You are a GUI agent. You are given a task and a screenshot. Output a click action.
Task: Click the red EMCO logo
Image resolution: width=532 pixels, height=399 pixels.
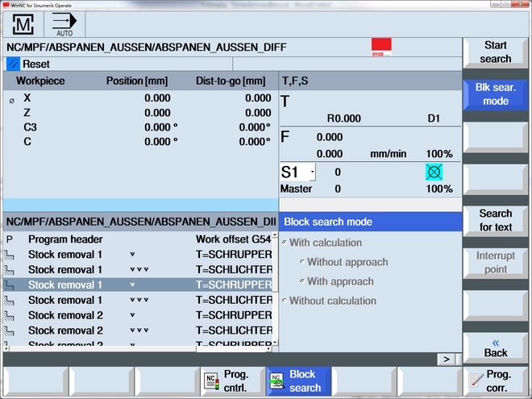pos(381,47)
